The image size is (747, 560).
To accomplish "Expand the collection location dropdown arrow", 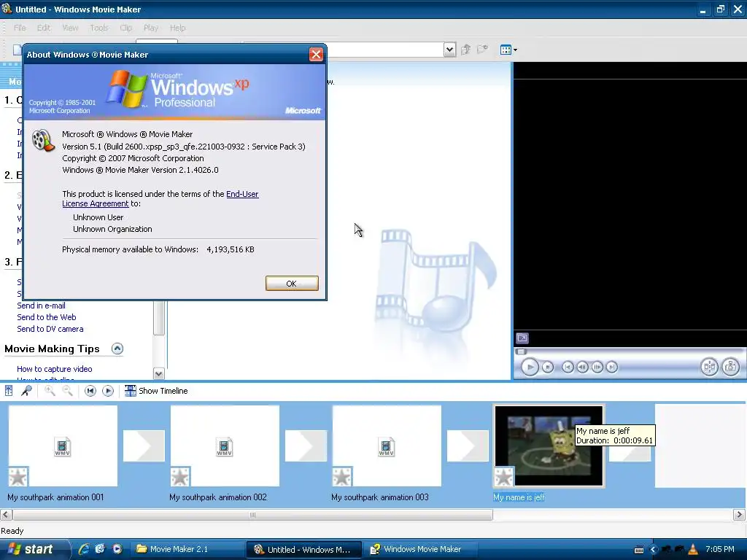I will tap(449, 50).
